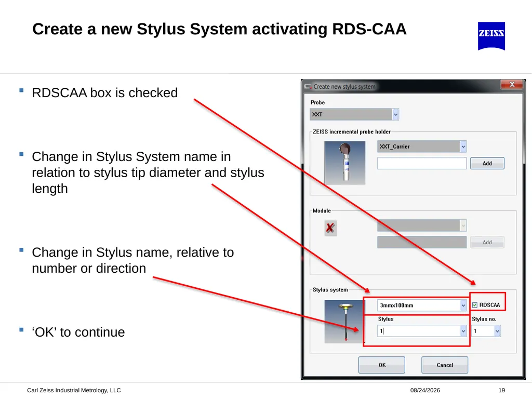Click the red X Module icon
Viewport: 532px width, 399px height.
tap(330, 228)
